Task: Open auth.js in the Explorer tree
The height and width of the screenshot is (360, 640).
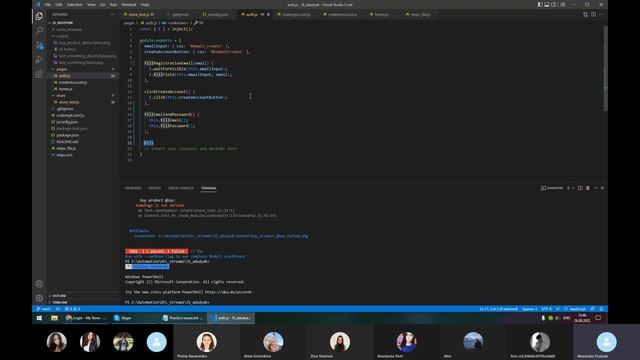Action: tap(83, 76)
